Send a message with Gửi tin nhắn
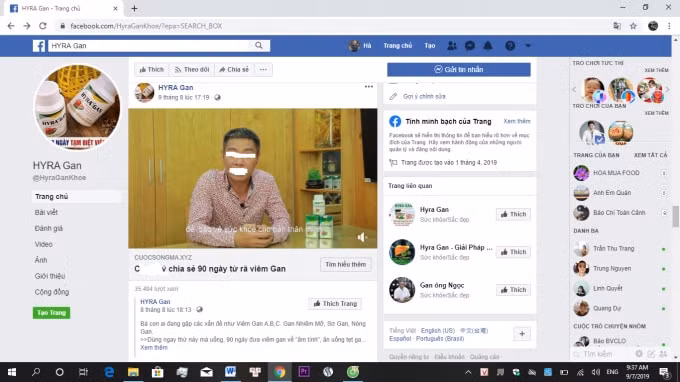 459,69
